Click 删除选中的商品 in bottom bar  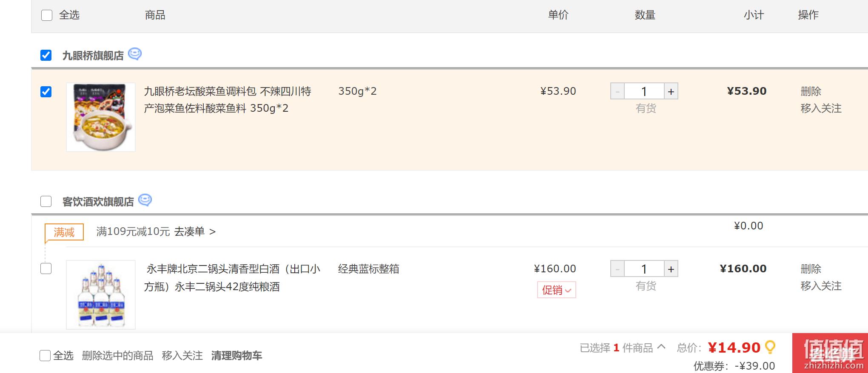117,356
